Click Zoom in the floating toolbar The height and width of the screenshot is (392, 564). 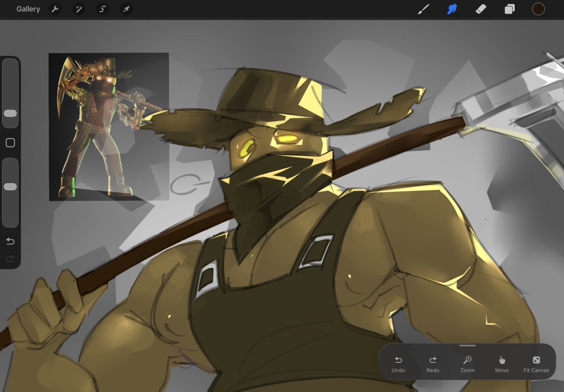pos(467,364)
